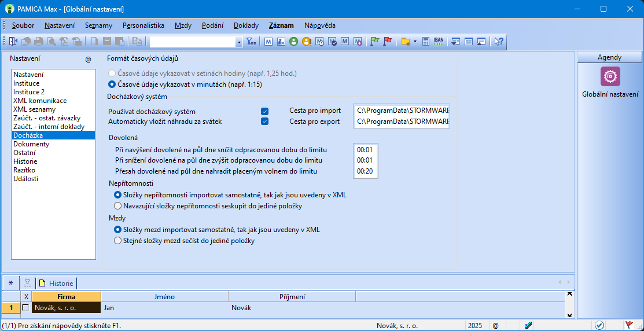This screenshot has height=331, width=644.
Task: Open the orange person icon
Action: pos(306,42)
